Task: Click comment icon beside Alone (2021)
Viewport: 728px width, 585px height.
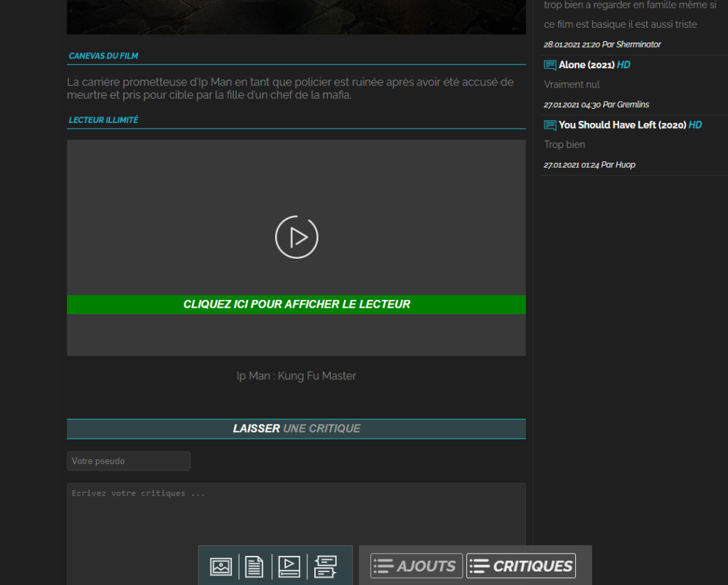Action: (550, 65)
